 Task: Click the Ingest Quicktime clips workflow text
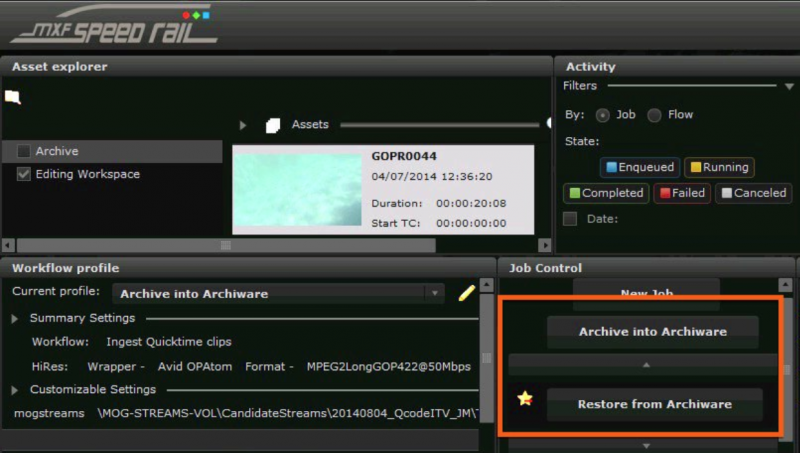169,342
